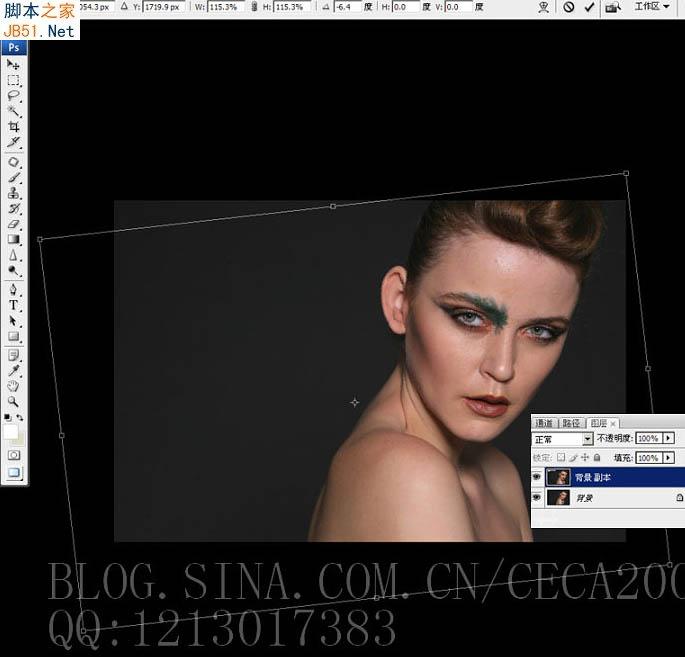Select the Move tool

click(13, 65)
